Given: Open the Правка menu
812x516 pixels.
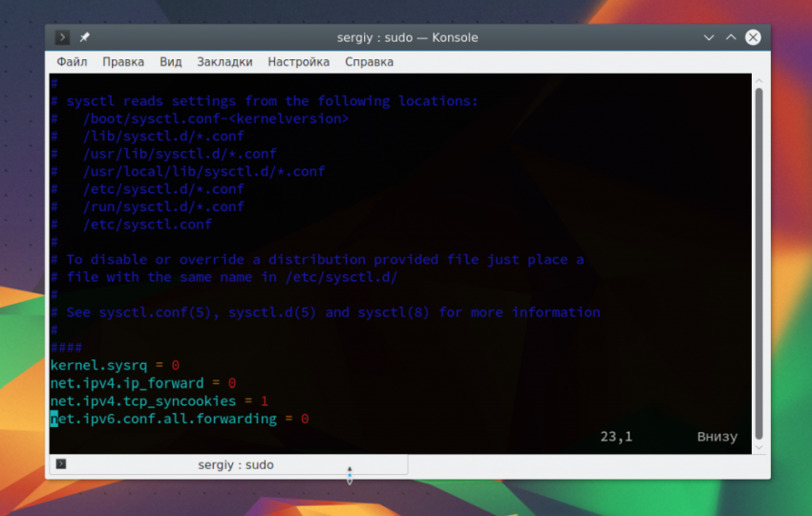Looking at the screenshot, I should [123, 62].
